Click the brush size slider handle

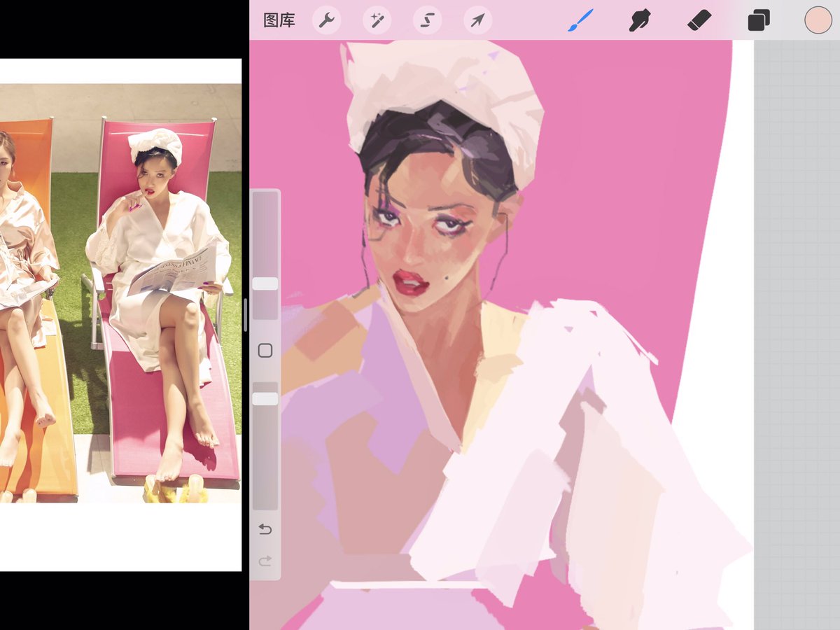[265, 283]
